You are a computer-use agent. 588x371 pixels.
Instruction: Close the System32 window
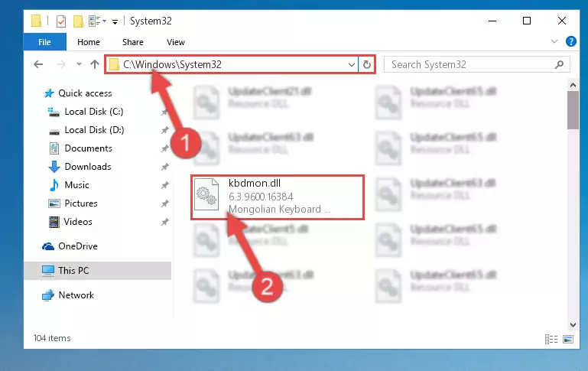[561, 21]
